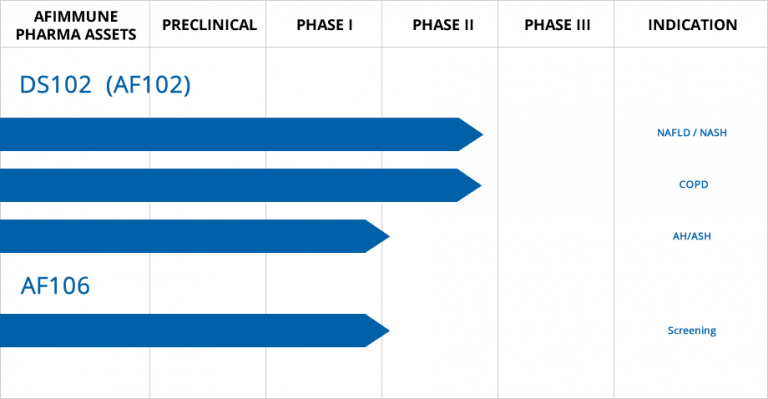
Task: Click the NAFLD / NASH indication label
Action: click(x=692, y=133)
